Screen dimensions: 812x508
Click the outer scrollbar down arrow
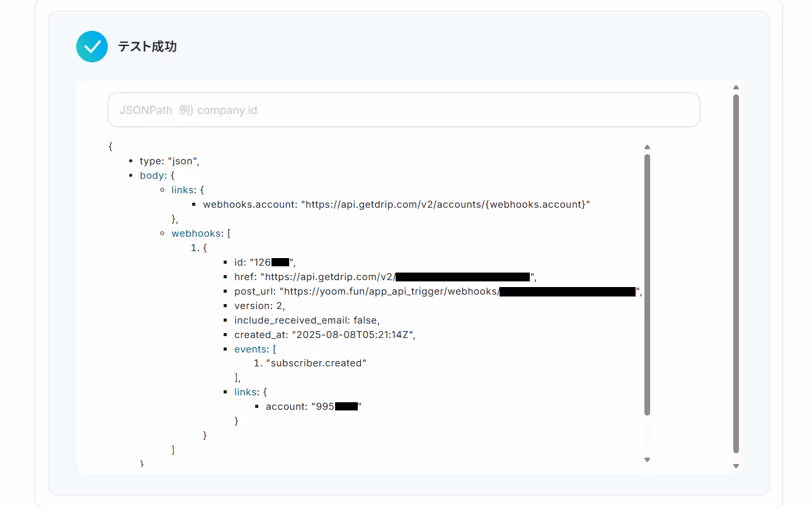pyautogui.click(x=736, y=466)
